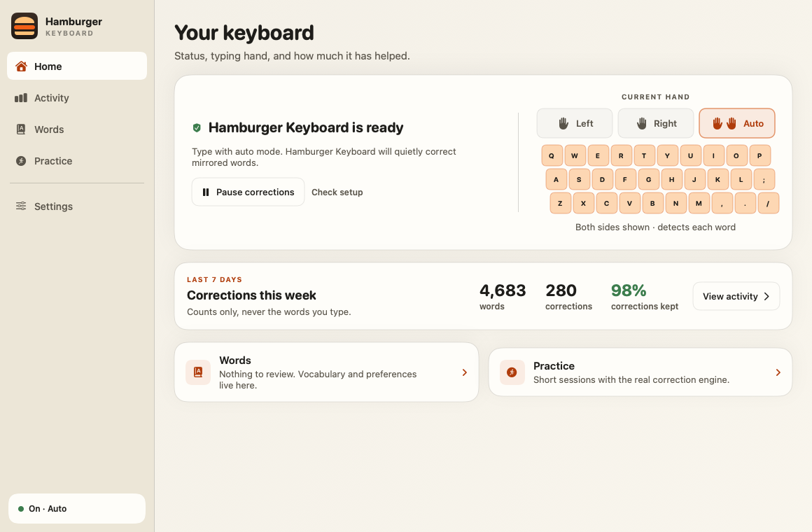Click the green status dot beside On · Auto

[21, 509]
